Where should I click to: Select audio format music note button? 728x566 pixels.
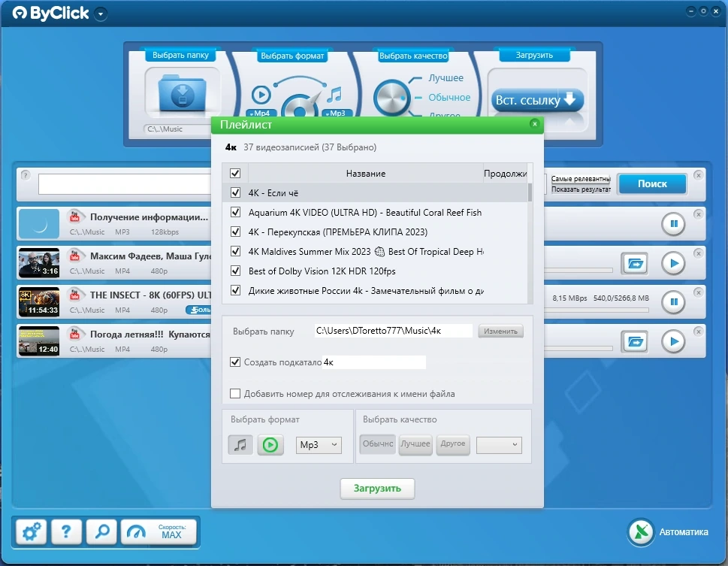[x=240, y=445]
